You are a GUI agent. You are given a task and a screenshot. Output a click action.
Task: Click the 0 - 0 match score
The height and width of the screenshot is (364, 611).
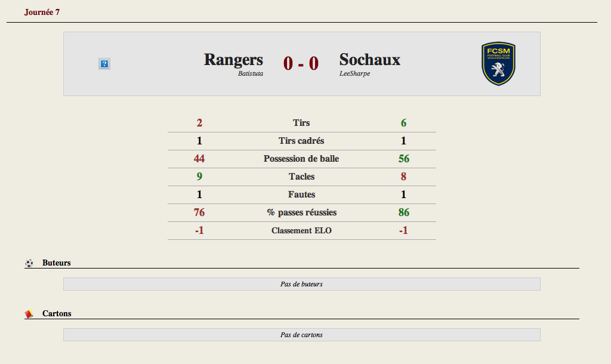pyautogui.click(x=301, y=63)
